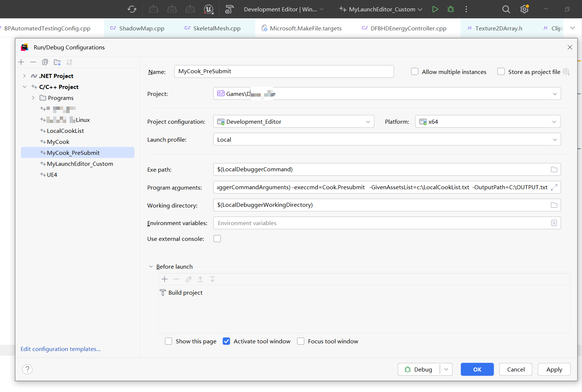Collapse the Before launch section
The image size is (582, 392).
151,266
